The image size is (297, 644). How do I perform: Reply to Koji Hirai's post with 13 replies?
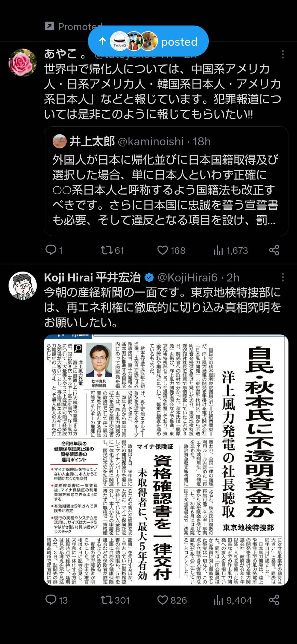coord(51,600)
